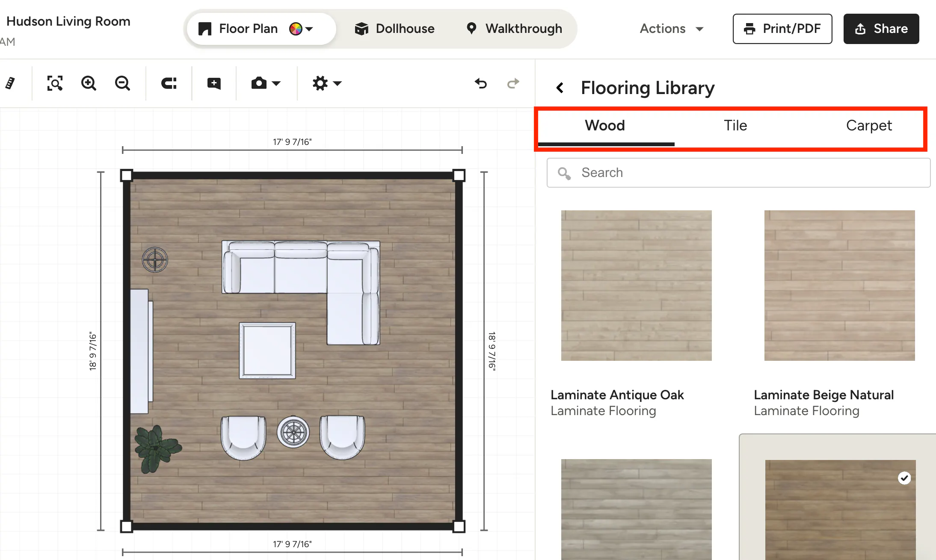This screenshot has height=560, width=936.
Task: Choose Laminate Beige Natural flooring swatch
Action: click(840, 286)
